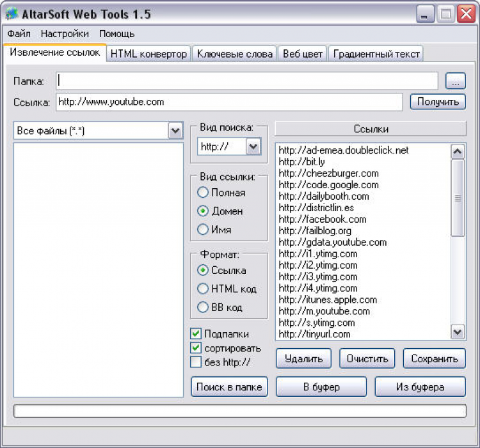Select http://code.google.com in the list
This screenshot has width=480, height=448.
coord(328,185)
